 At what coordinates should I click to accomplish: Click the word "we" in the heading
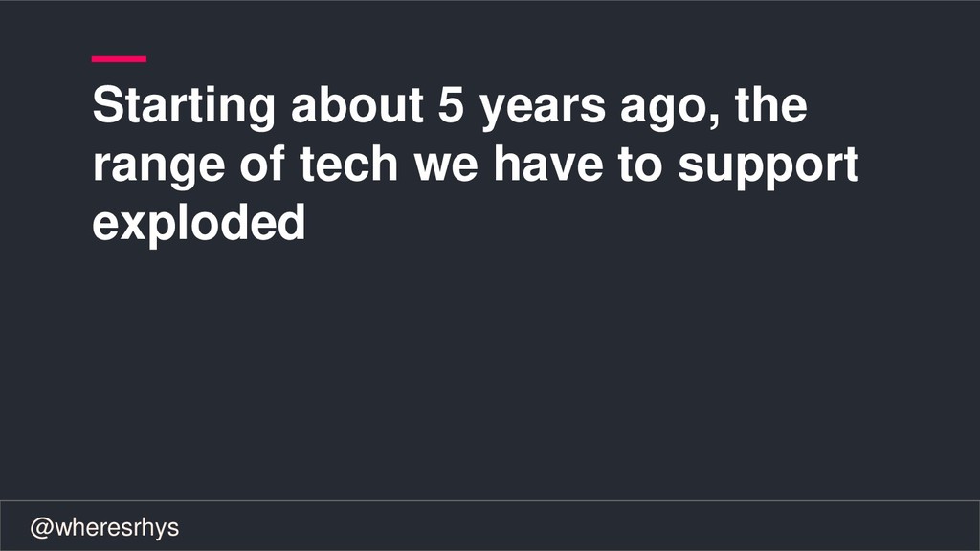446,167
